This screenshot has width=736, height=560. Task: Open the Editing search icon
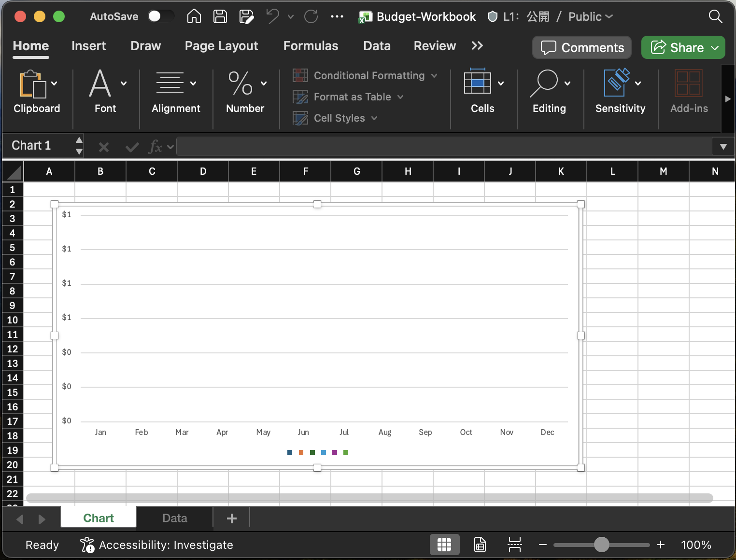(x=546, y=83)
